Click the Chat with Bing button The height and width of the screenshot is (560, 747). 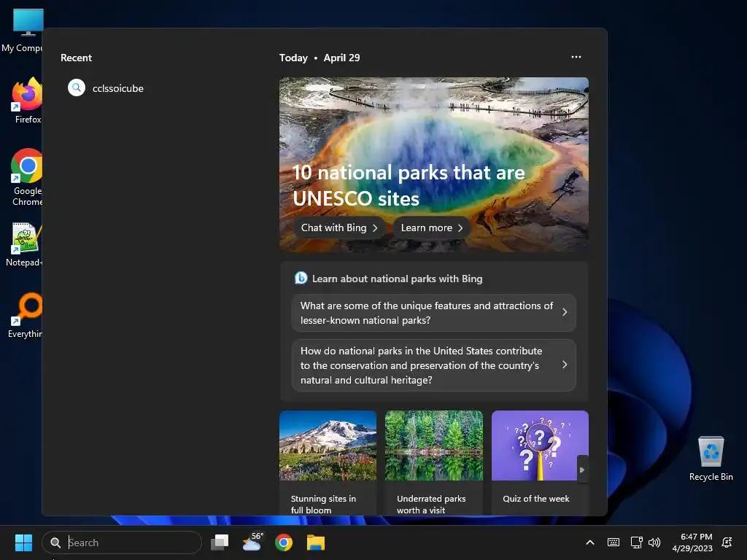tap(339, 227)
